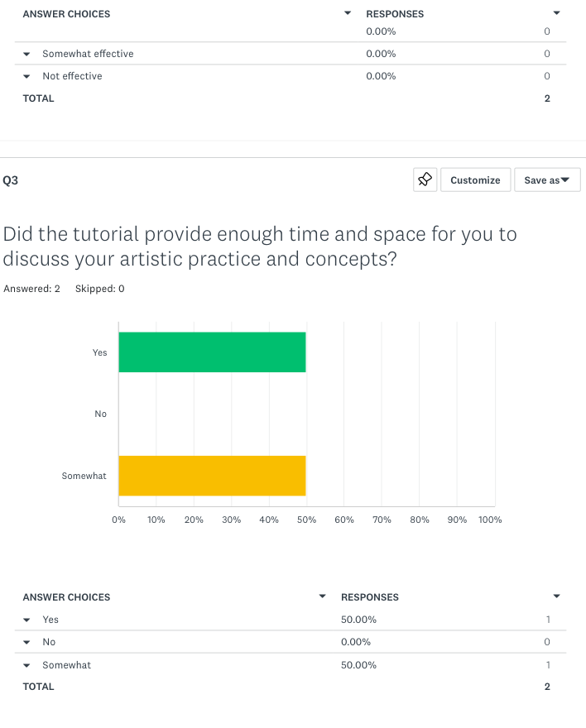Click the Not effective answer row
This screenshot has height=728, width=586.
click(72, 76)
